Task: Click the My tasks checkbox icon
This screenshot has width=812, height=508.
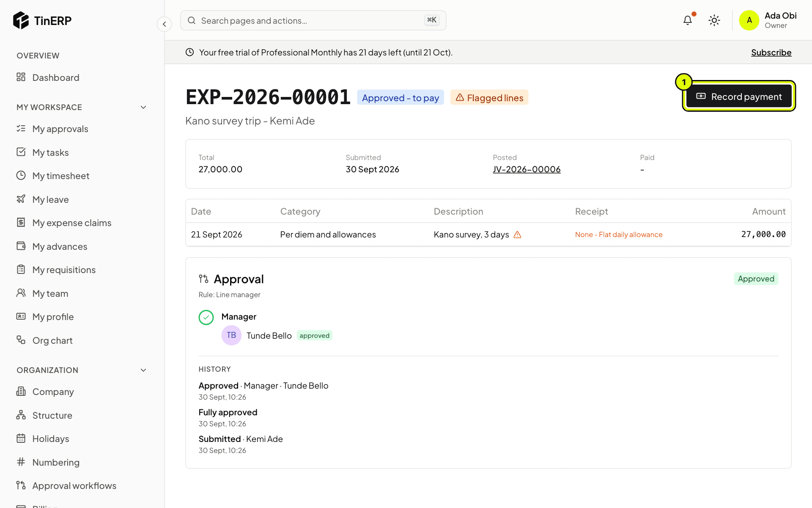Action: [21, 152]
